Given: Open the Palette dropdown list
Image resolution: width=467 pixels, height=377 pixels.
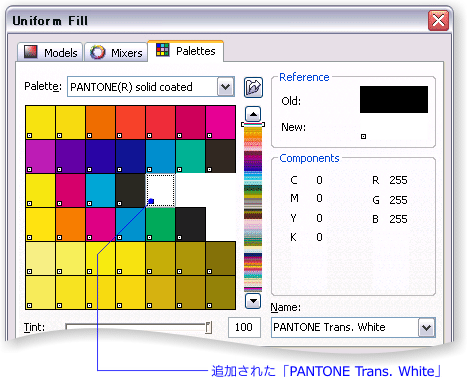Looking at the screenshot, I should [226, 87].
